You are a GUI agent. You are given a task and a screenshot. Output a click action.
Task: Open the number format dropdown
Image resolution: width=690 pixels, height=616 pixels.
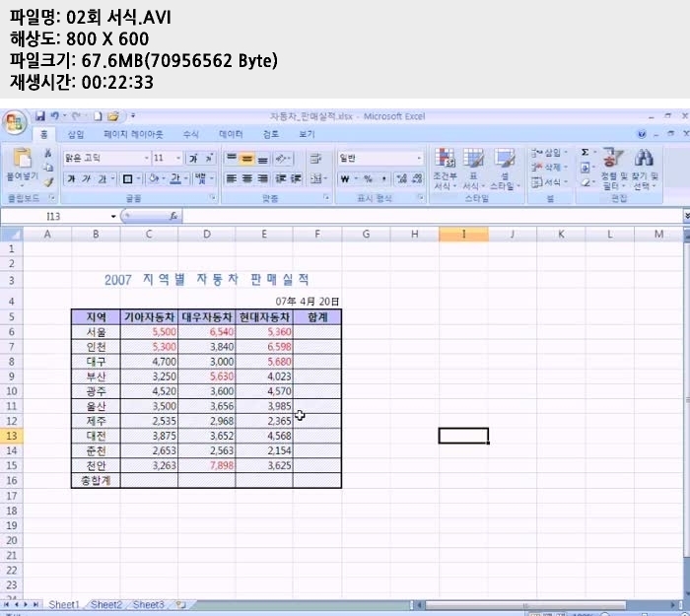419,158
